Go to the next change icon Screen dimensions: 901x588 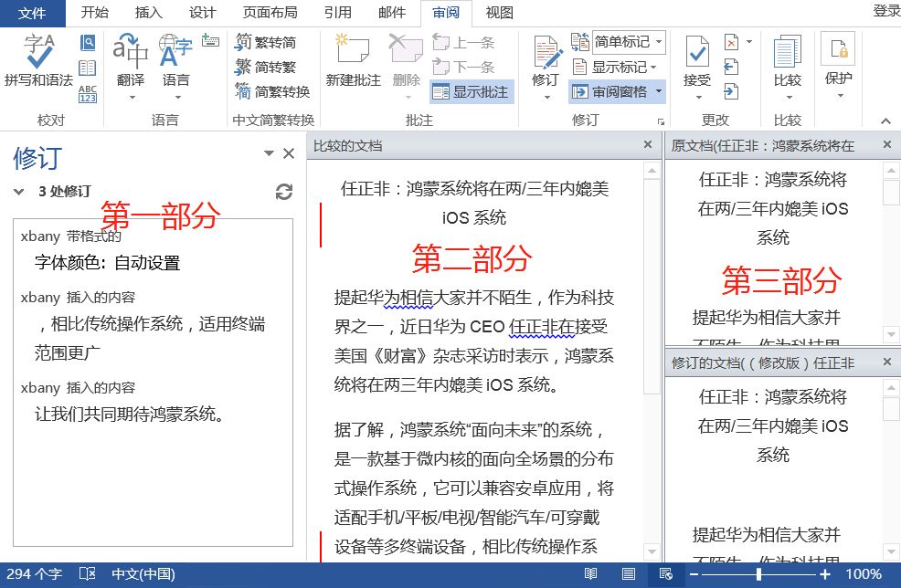click(731, 91)
